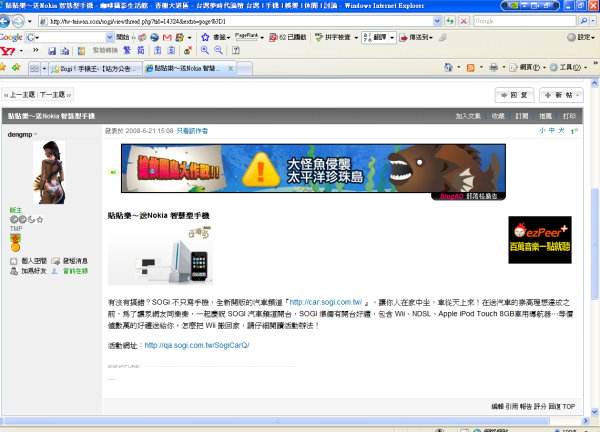Viewport: 600px width, 432px height.
Task: Click the Add to Favorites green plus star
Action: coord(16,68)
